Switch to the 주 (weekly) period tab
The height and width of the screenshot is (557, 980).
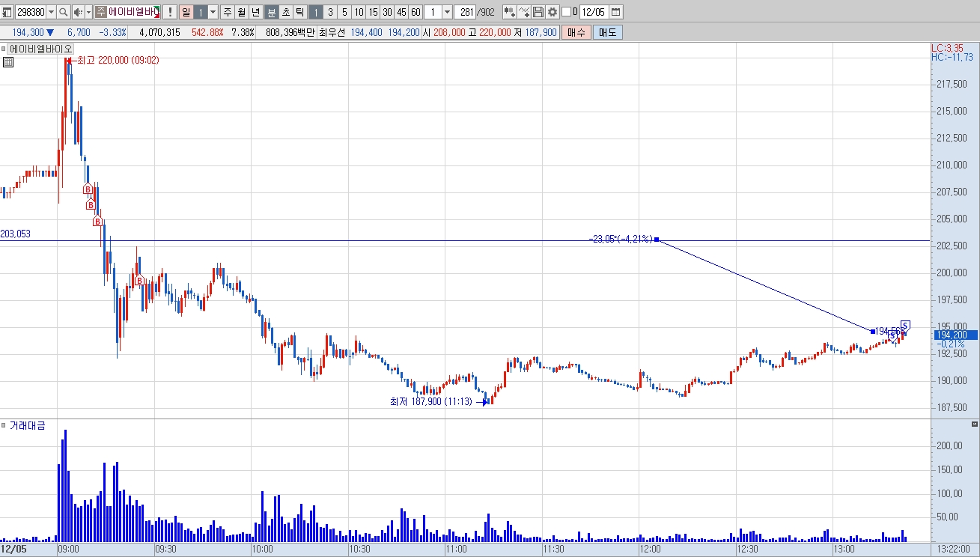[x=228, y=12]
